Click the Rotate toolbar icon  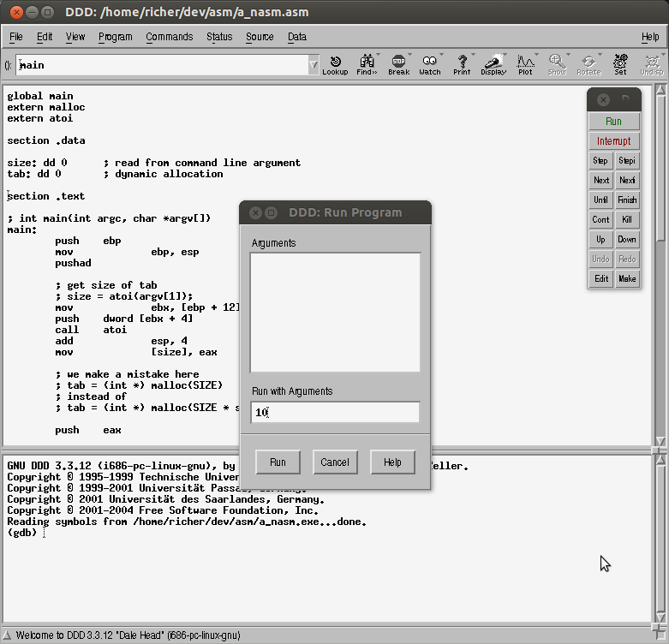coord(588,65)
